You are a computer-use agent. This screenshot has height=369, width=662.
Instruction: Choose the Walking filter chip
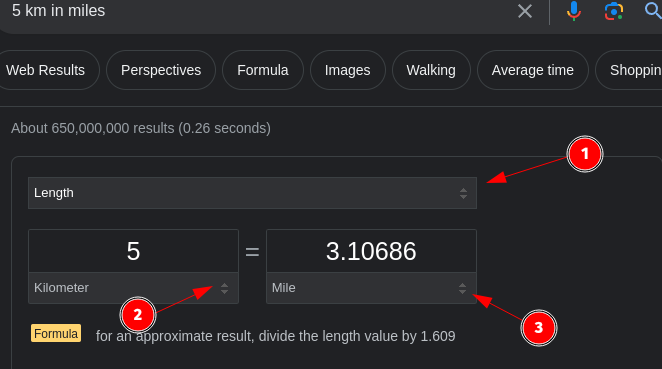pos(431,70)
